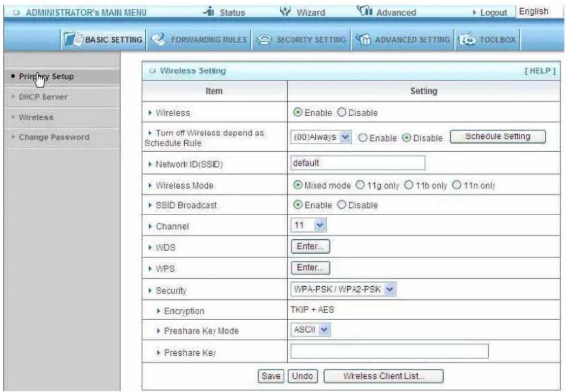Click the Network ID (SSID) input field

click(358, 163)
